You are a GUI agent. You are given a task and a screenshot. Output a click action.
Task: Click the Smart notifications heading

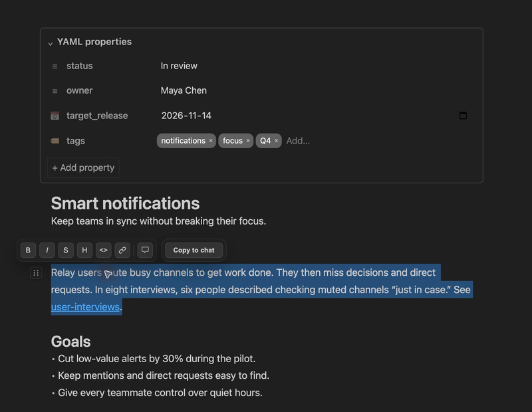(125, 203)
